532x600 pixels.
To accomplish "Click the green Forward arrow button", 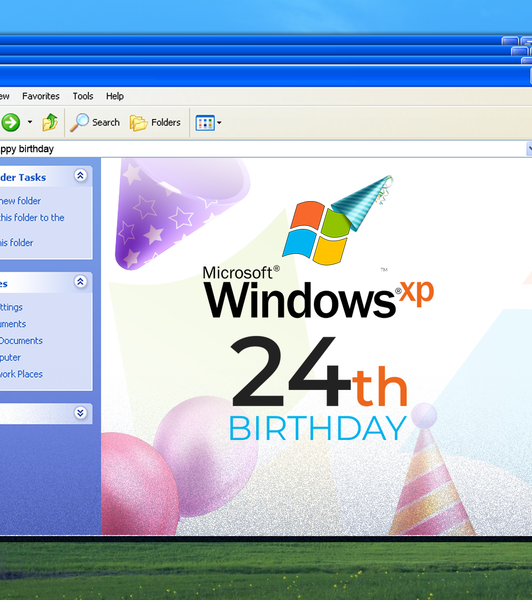I will 10,122.
